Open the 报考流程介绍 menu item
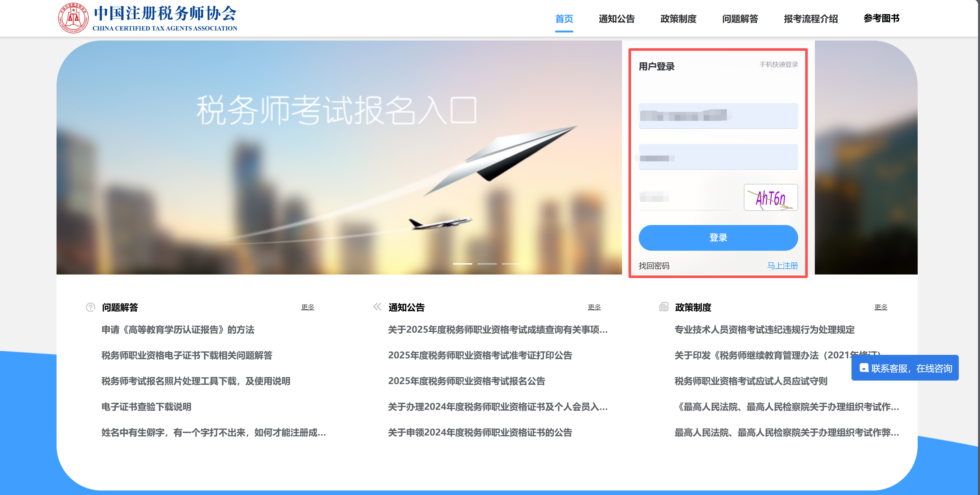980x495 pixels. pyautogui.click(x=810, y=19)
